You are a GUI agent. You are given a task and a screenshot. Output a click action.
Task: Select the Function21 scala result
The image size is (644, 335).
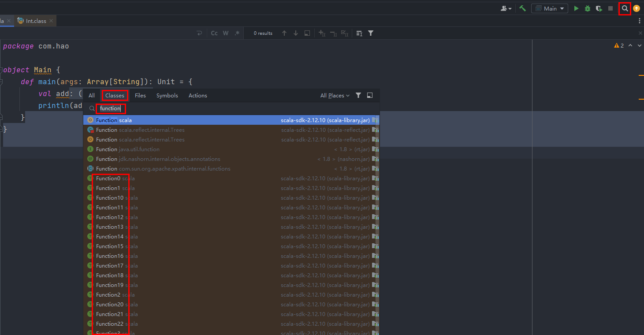click(x=231, y=314)
